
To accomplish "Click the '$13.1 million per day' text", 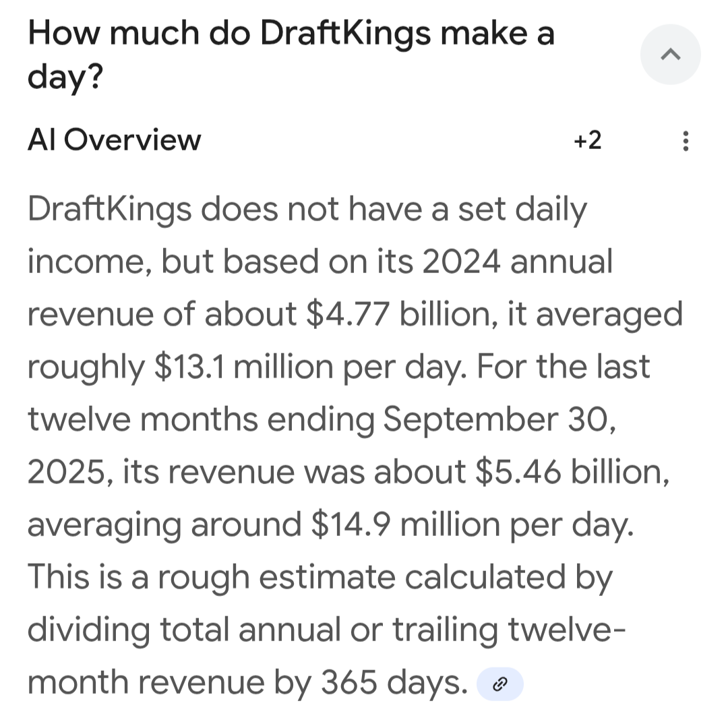I will (x=309, y=367).
